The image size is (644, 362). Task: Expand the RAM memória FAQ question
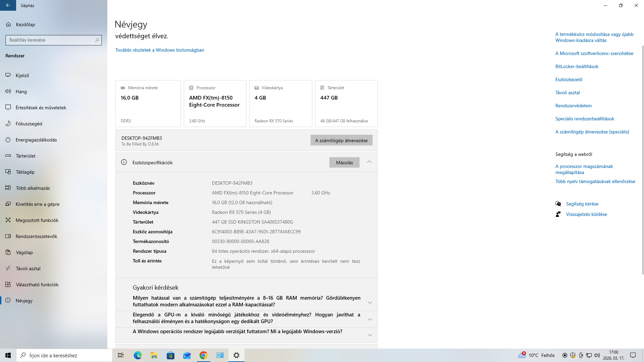(x=370, y=302)
